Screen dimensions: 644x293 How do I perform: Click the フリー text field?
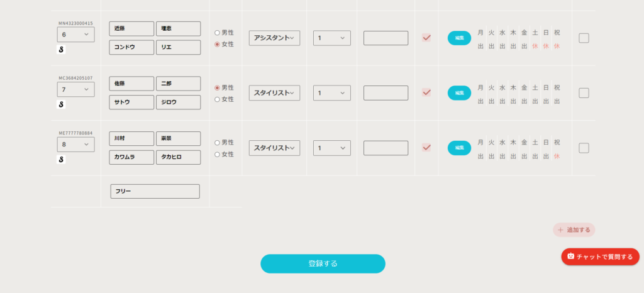coord(155,192)
